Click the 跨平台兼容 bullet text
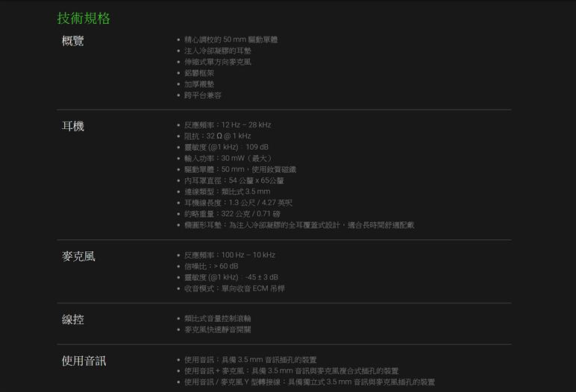 [x=202, y=95]
